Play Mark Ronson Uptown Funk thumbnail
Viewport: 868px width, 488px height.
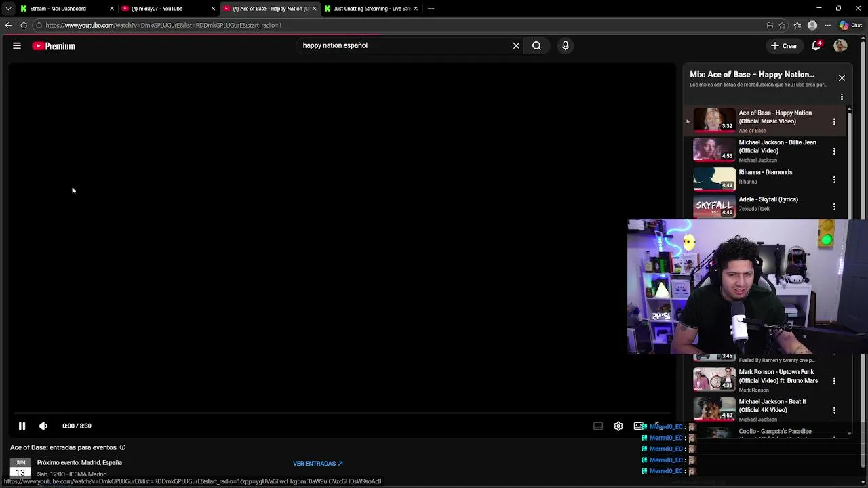click(x=714, y=380)
